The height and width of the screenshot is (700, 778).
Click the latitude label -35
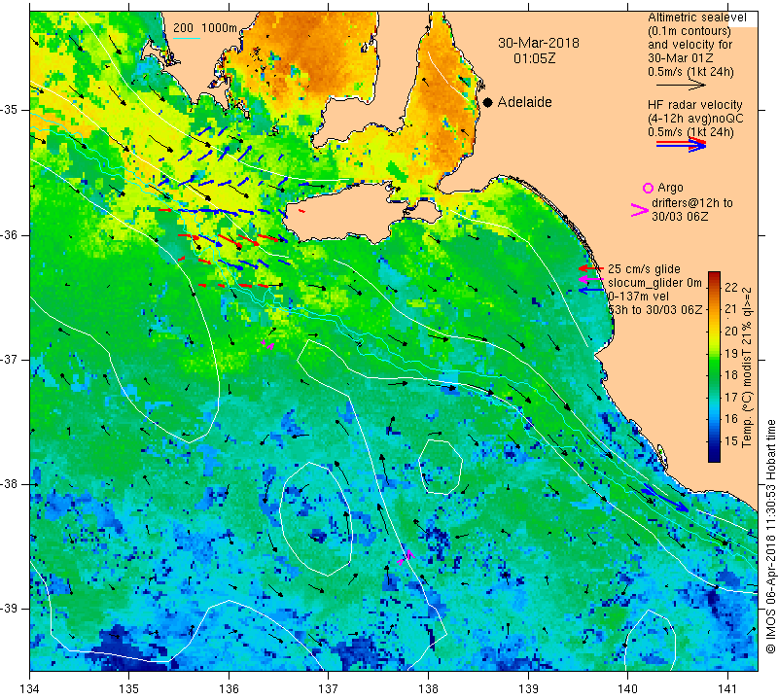click(x=10, y=110)
